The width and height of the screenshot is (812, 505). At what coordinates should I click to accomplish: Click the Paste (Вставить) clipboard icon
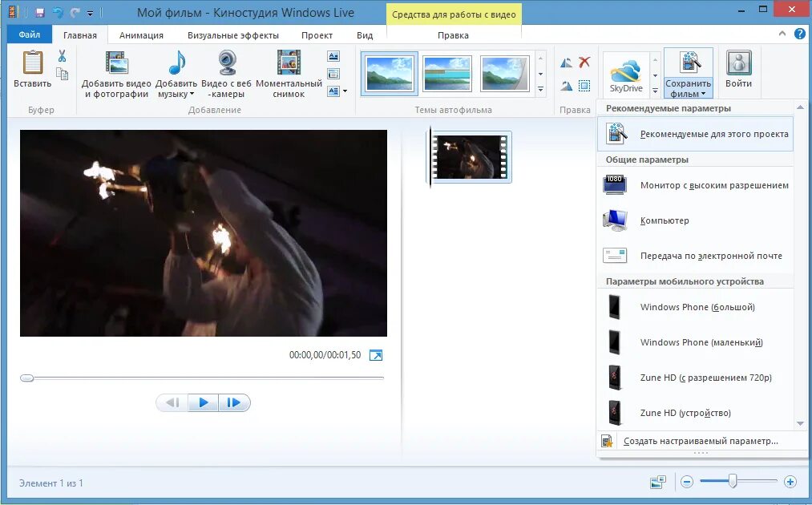(x=32, y=63)
